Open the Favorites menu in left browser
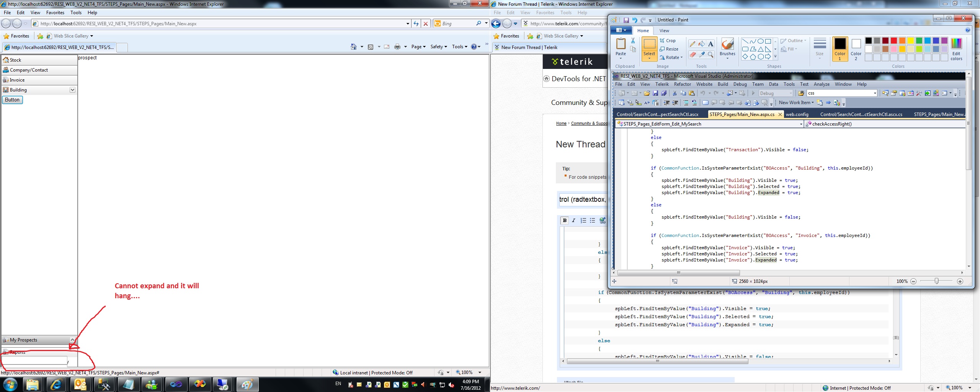 click(x=55, y=13)
